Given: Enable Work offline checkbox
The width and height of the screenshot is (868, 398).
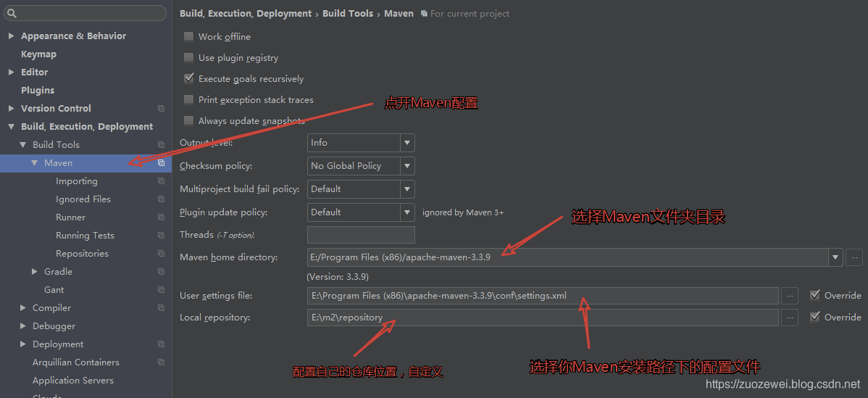Looking at the screenshot, I should (189, 36).
